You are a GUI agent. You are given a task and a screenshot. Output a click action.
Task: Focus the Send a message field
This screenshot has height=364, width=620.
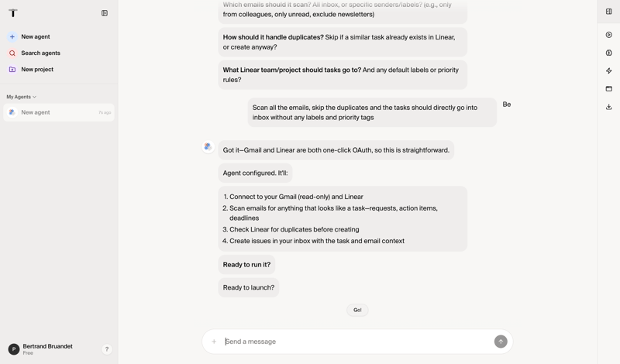tap(356, 342)
